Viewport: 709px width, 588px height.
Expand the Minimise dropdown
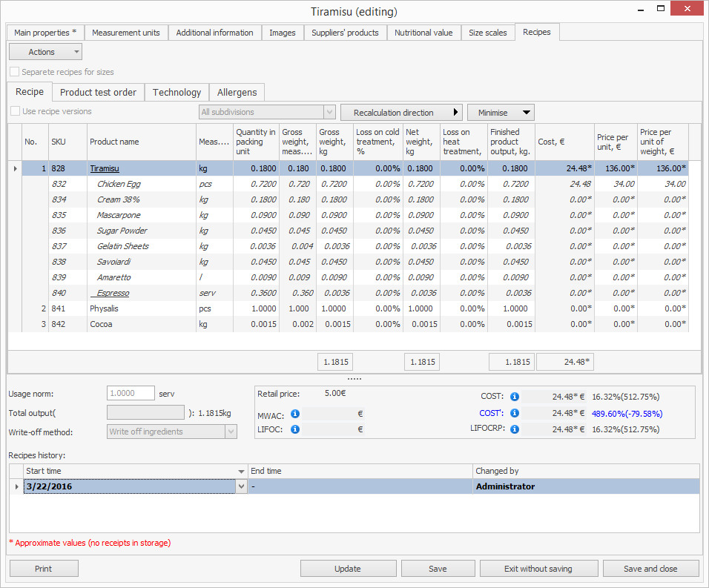[x=501, y=113]
